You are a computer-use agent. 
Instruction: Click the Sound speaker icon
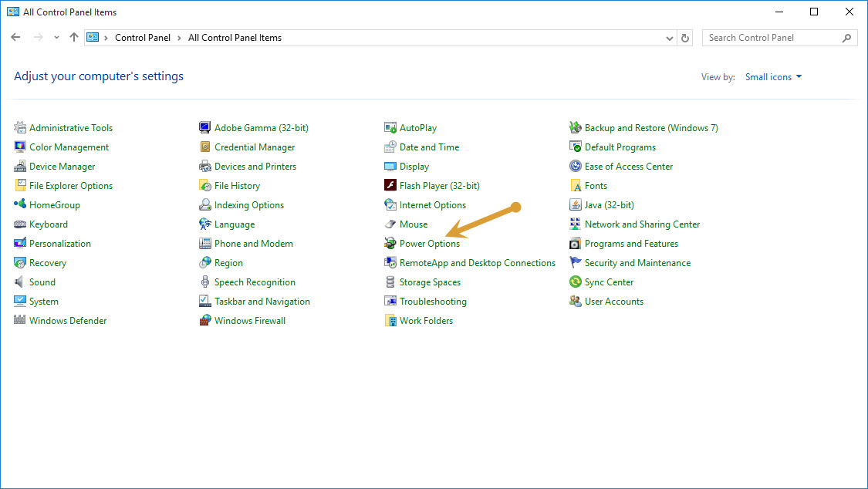(20, 282)
